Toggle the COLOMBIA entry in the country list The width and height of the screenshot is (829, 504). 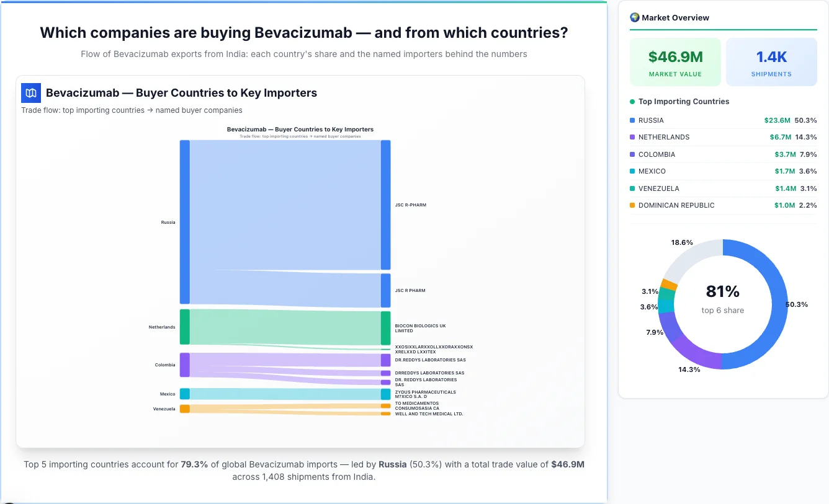coord(723,154)
